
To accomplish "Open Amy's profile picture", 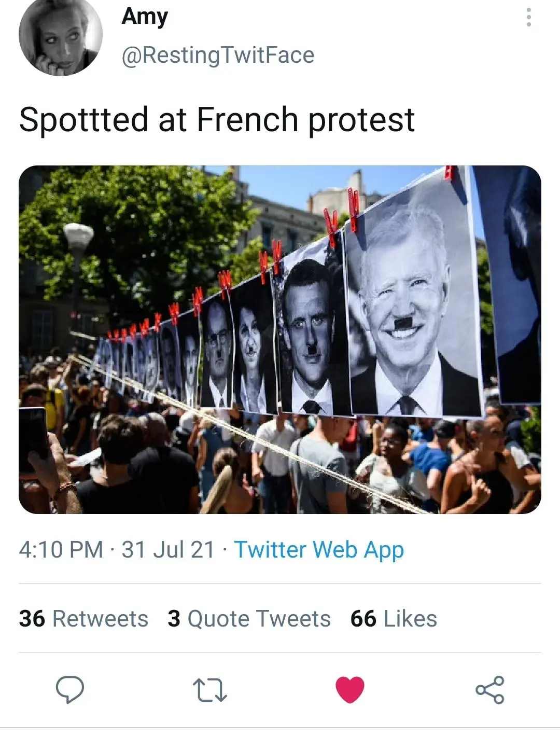I will 60,35.
